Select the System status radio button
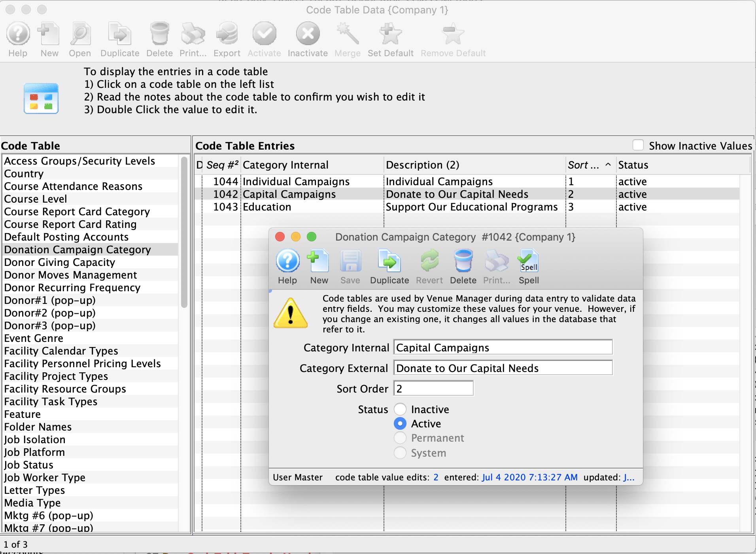 (x=400, y=452)
